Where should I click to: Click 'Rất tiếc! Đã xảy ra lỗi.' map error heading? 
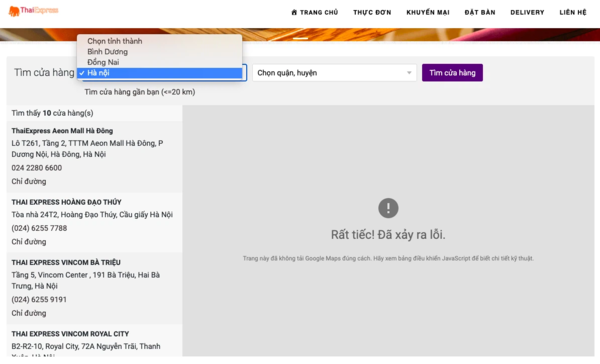click(388, 235)
